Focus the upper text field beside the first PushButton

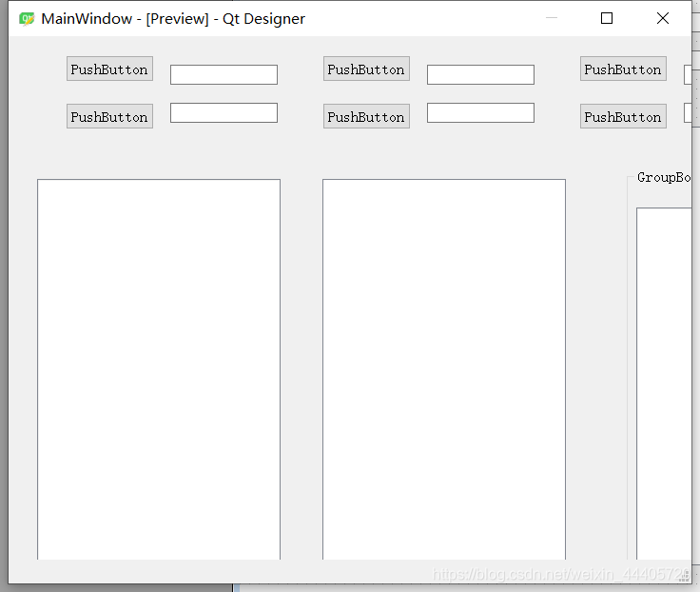pos(224,74)
